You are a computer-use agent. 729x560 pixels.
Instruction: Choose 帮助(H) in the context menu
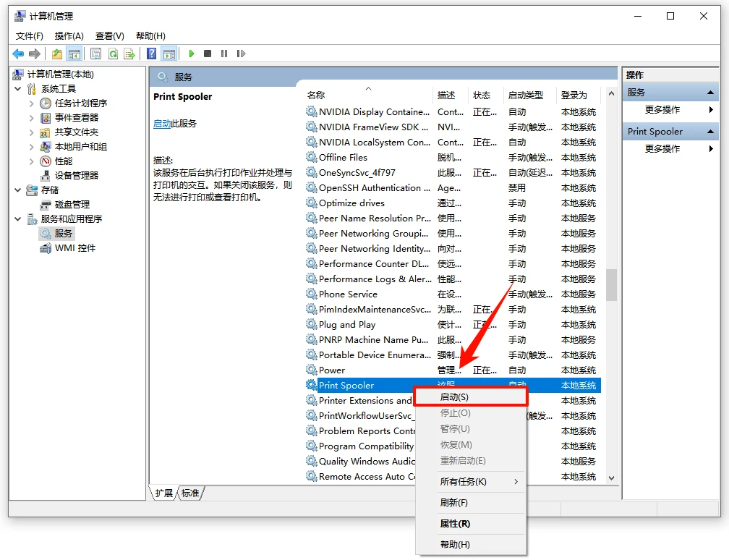coord(471,545)
